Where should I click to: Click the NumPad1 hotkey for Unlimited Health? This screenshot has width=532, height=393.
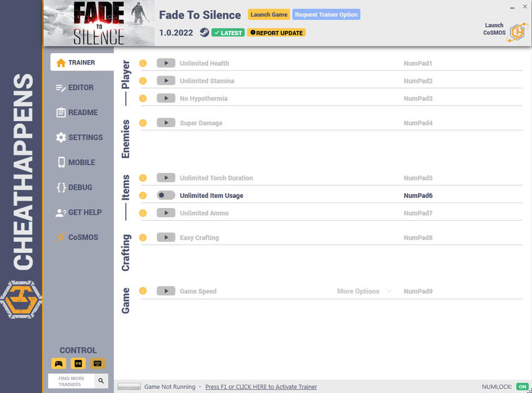[x=418, y=63]
